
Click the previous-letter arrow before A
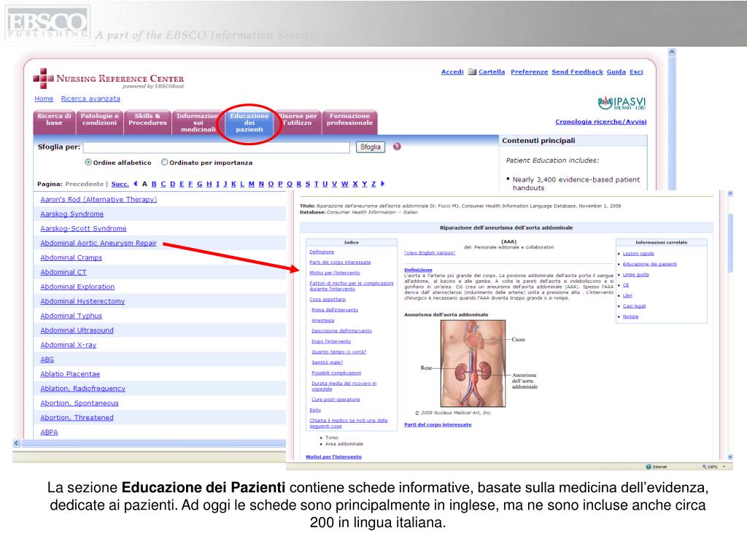click(x=136, y=184)
